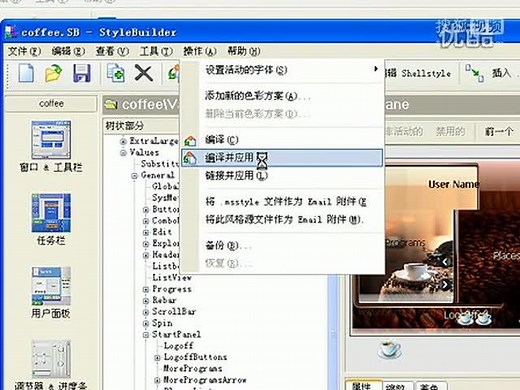Send .msstyle file as Email attachment
The width and height of the screenshot is (520, 390).
tap(282, 202)
